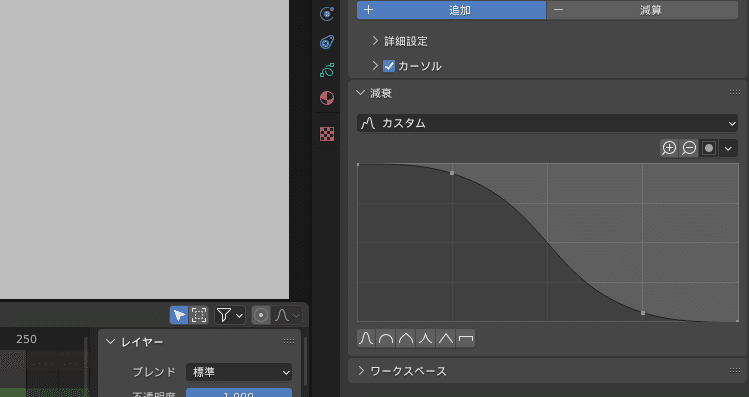Image resolution: width=749 pixels, height=397 pixels.
Task: Collapse the 減衰 panel
Action: pyautogui.click(x=361, y=93)
